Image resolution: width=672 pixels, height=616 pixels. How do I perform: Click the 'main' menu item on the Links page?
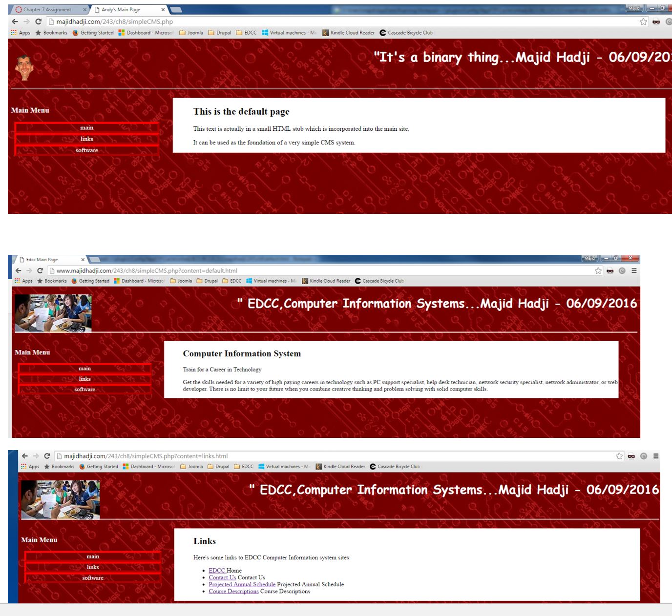(93, 556)
